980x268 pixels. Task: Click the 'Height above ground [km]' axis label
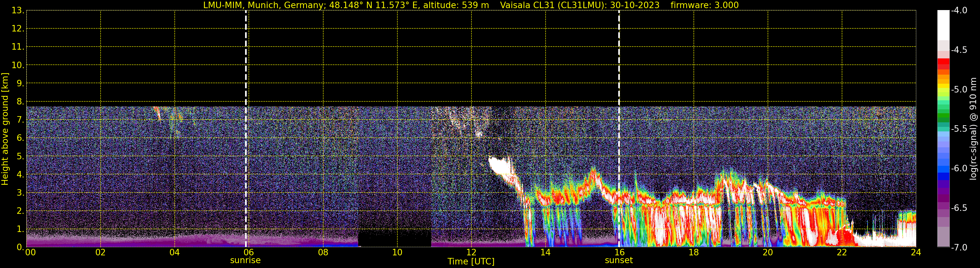pos(5,129)
